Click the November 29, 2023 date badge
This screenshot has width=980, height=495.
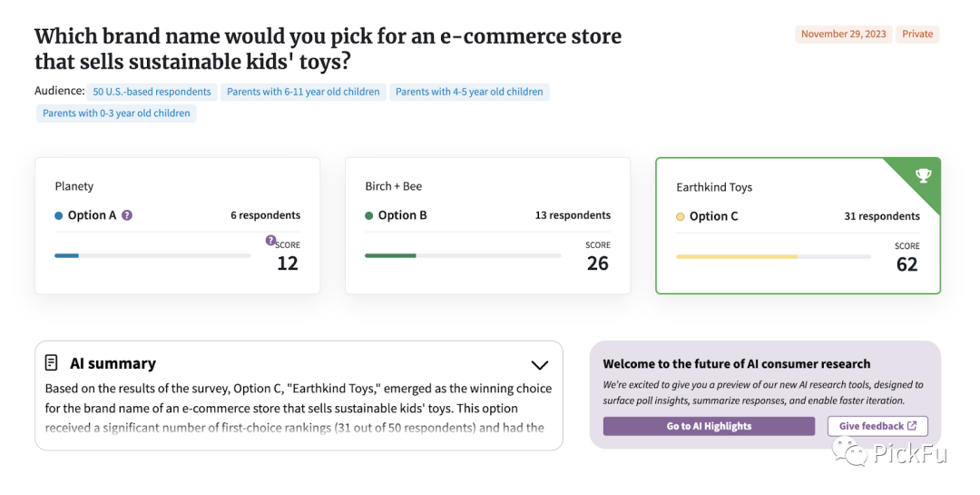tap(844, 35)
